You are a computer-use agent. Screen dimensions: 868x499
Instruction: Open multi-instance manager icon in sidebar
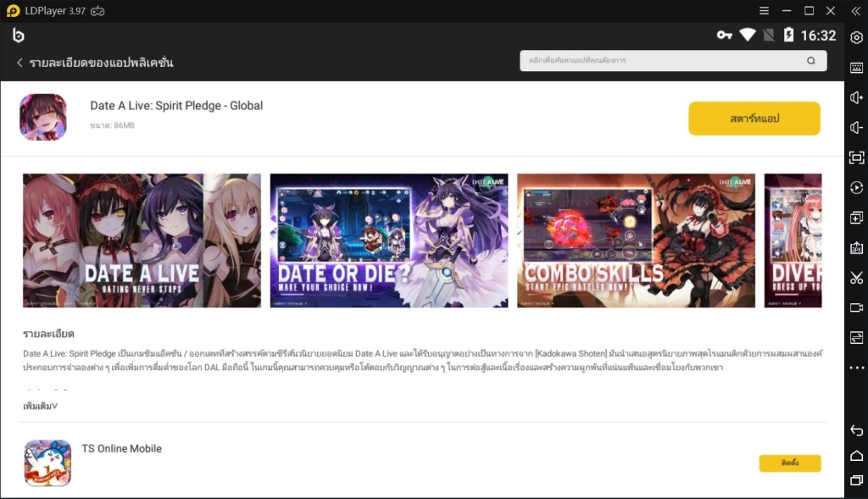856,218
